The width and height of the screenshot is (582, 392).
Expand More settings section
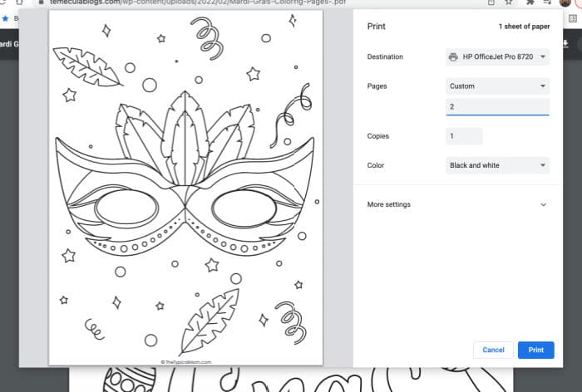coord(456,204)
